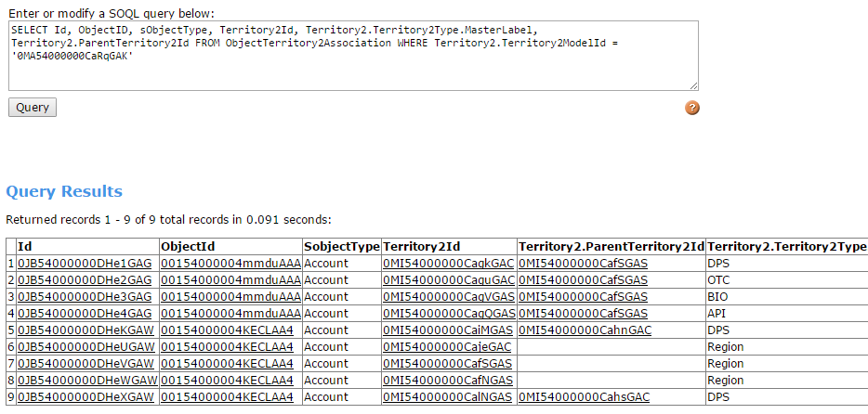Open Territory2Id link 0MI54000000CaiMGAS

tap(448, 330)
